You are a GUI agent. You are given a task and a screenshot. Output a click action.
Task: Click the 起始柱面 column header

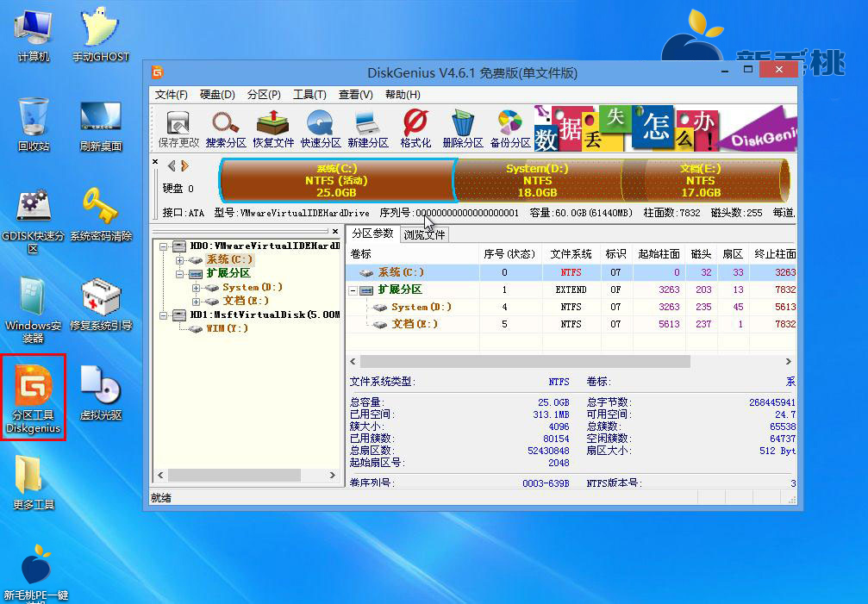pyautogui.click(x=659, y=254)
